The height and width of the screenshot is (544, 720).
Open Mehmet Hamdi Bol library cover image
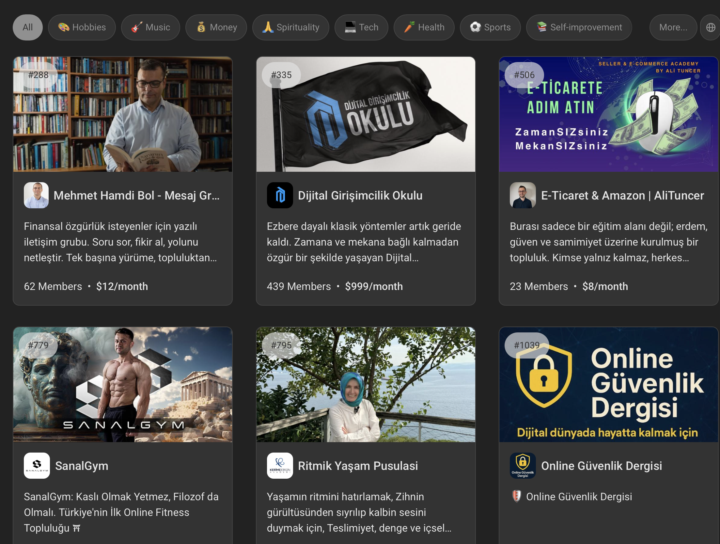click(123, 114)
